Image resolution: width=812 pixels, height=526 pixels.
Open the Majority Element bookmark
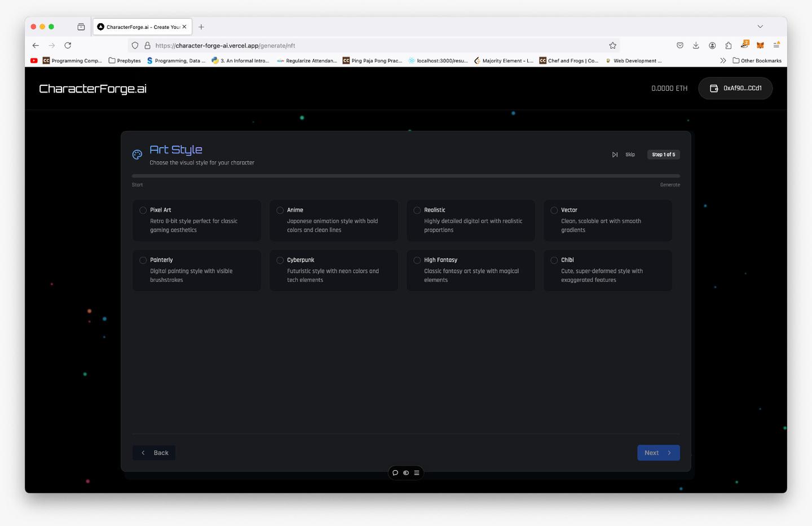pos(504,60)
